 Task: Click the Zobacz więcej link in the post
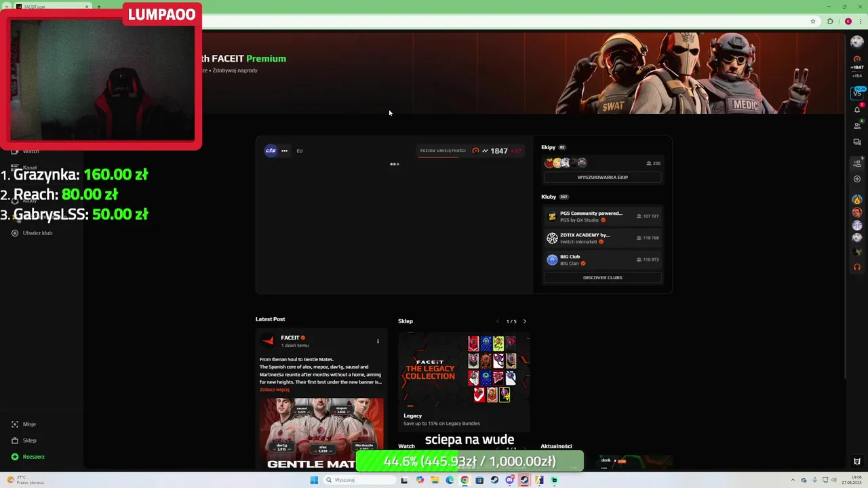(x=274, y=390)
